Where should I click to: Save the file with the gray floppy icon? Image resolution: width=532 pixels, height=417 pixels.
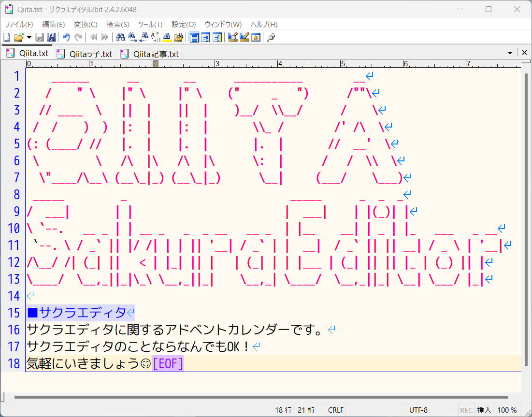[x=40, y=37]
